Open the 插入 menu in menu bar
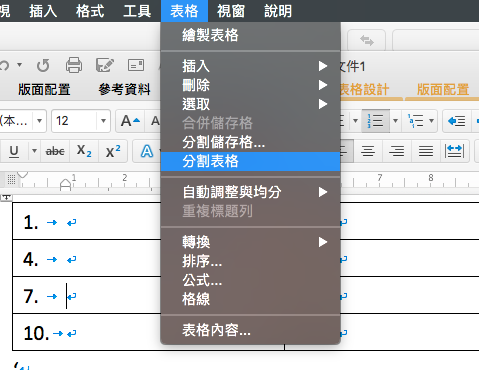Viewport: 479px width, 370px height. click(x=43, y=11)
